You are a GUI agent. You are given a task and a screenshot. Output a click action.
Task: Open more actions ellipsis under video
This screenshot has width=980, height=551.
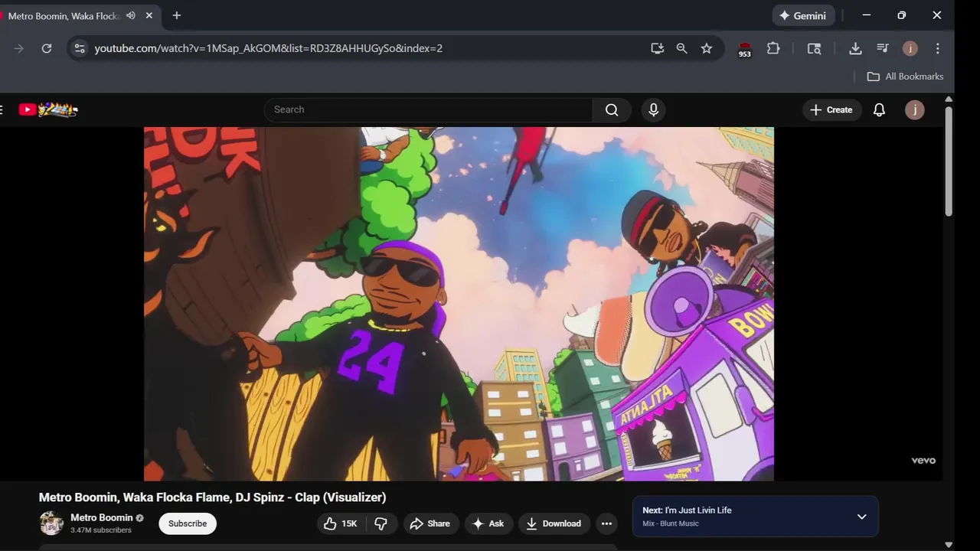[606, 523]
